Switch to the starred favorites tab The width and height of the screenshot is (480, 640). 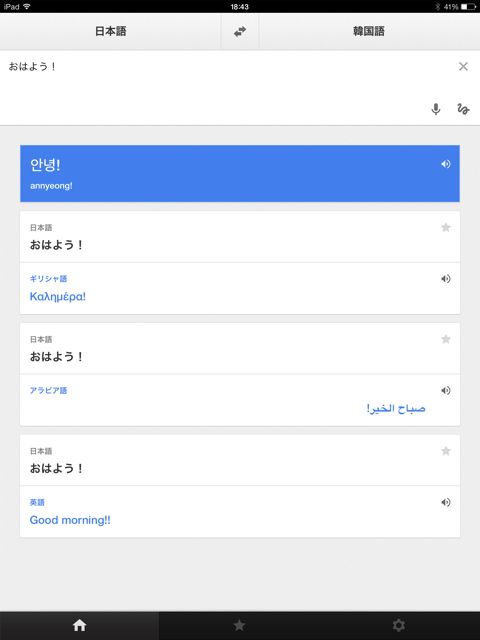tap(239, 625)
